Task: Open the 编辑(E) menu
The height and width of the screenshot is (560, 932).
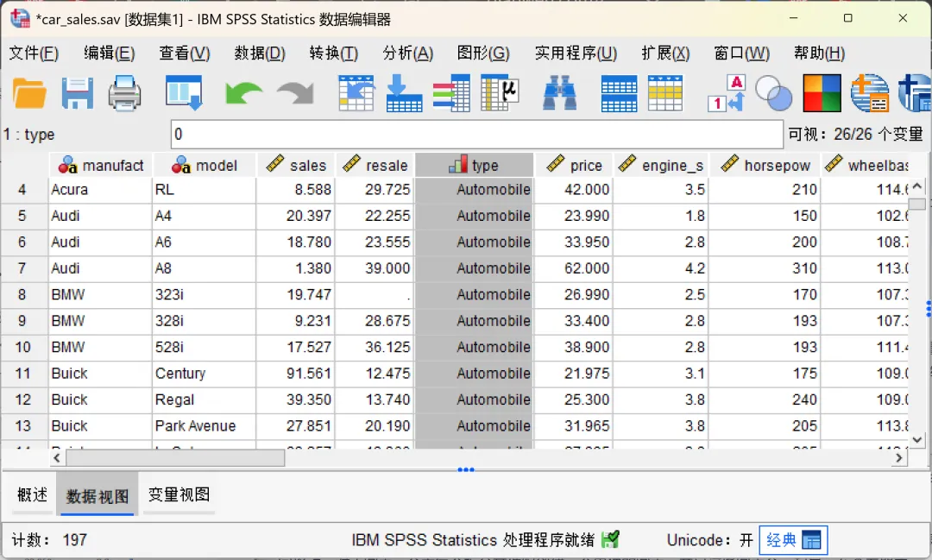Action: point(110,53)
